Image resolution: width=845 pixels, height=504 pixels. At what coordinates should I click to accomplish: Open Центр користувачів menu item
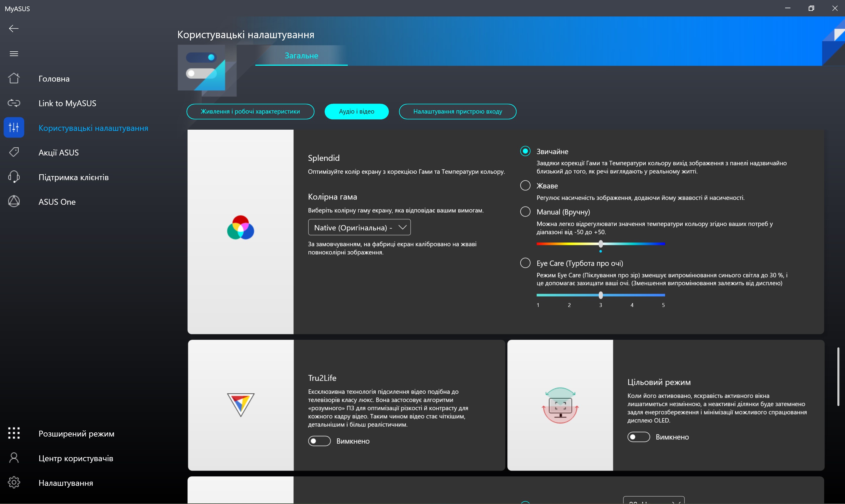click(x=75, y=458)
